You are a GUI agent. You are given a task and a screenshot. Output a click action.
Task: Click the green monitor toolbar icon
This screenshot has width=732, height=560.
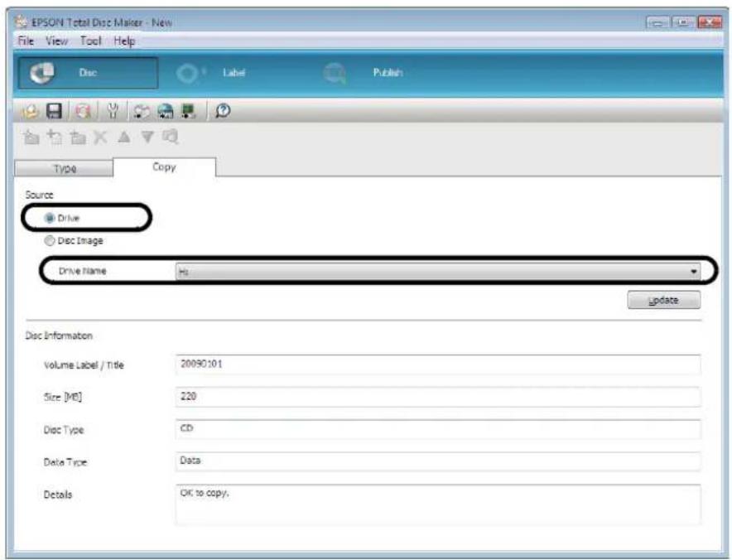[189, 111]
